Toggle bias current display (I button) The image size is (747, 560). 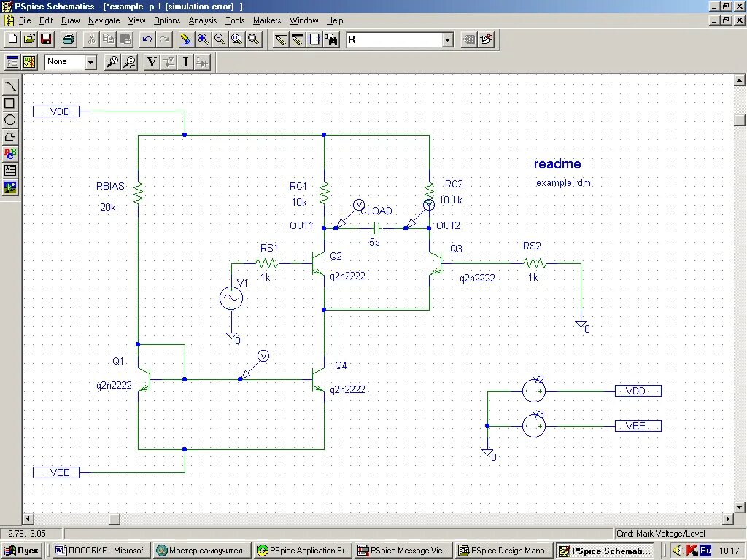point(186,62)
